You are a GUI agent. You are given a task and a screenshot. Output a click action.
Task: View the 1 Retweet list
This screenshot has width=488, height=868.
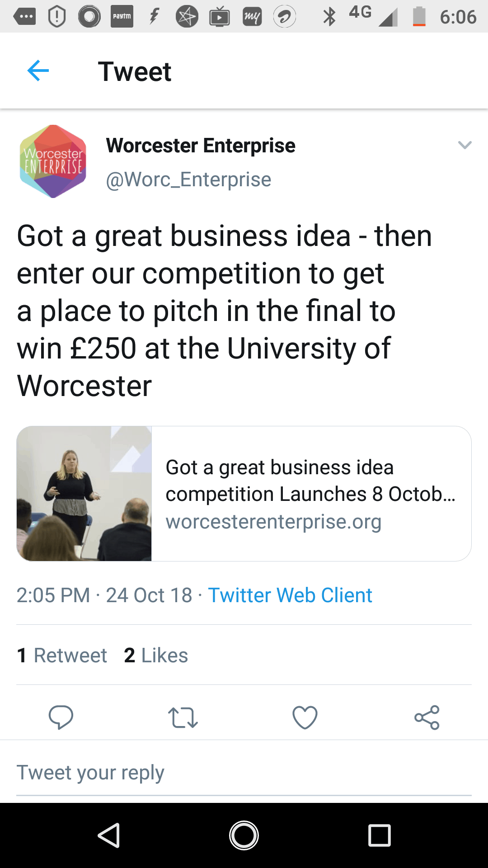point(62,655)
